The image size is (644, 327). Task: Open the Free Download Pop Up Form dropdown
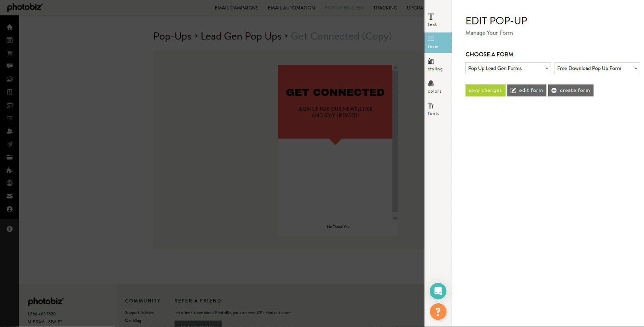click(597, 68)
